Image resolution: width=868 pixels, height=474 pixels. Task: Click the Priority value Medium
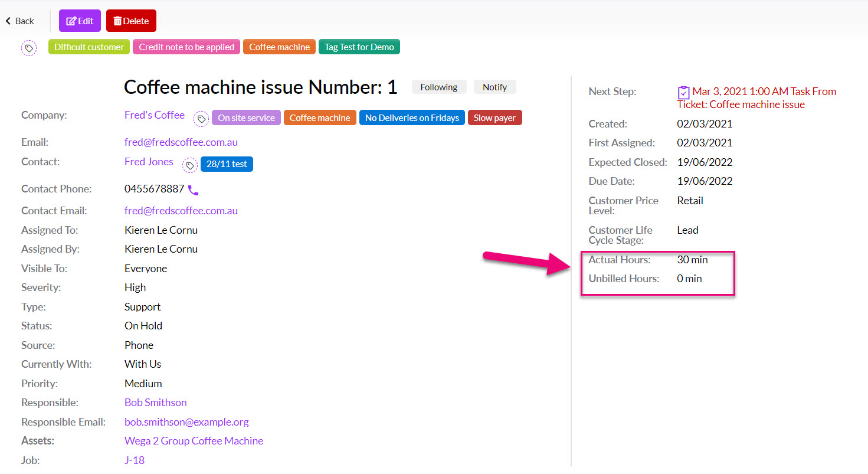(x=143, y=384)
